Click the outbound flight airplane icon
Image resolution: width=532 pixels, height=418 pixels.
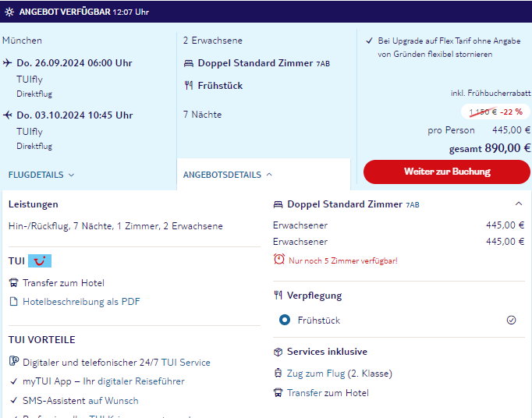pyautogui.click(x=8, y=62)
